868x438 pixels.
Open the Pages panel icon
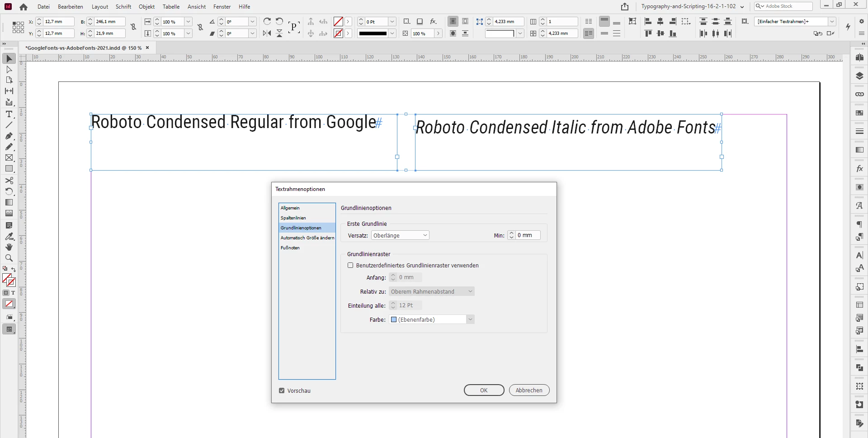coord(859,57)
